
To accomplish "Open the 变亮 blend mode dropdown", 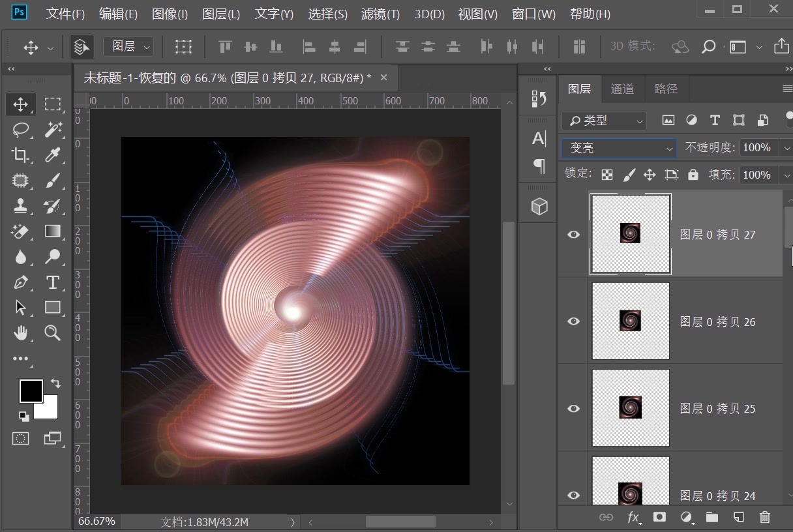I will coord(618,148).
